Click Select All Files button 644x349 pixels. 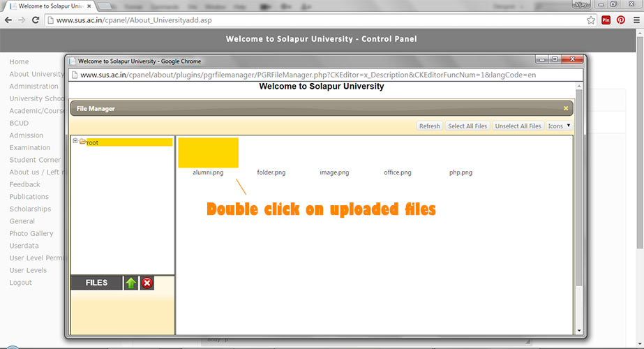pos(467,126)
